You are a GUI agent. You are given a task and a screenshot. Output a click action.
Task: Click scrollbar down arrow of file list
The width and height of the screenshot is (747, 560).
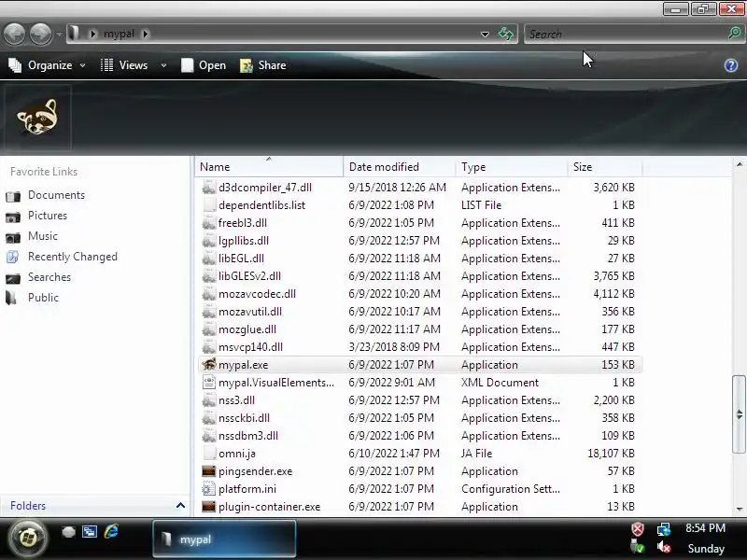click(x=739, y=509)
